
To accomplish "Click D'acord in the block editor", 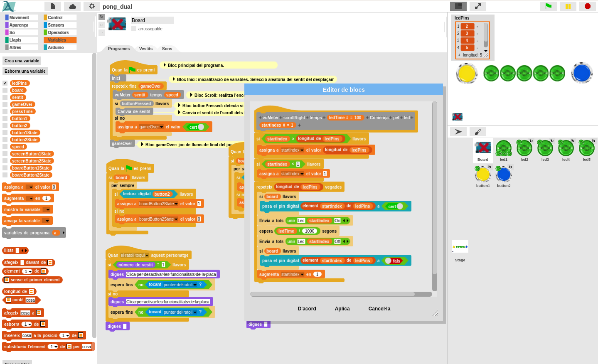I will [x=307, y=309].
